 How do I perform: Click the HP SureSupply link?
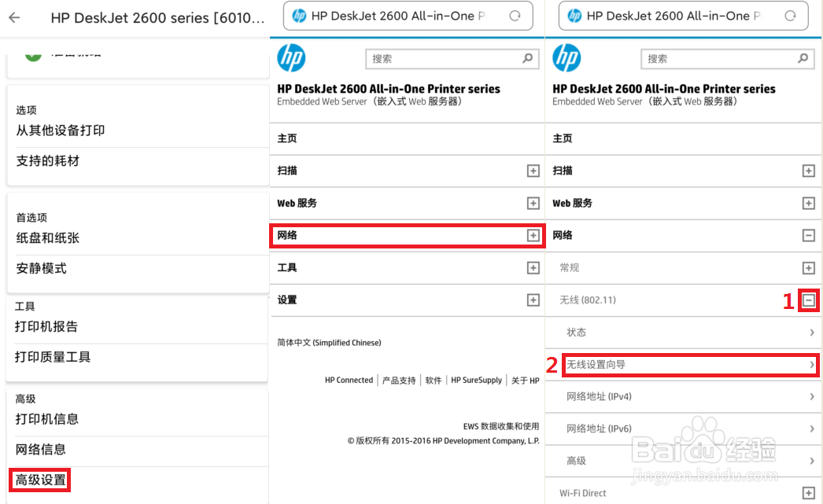point(477,381)
